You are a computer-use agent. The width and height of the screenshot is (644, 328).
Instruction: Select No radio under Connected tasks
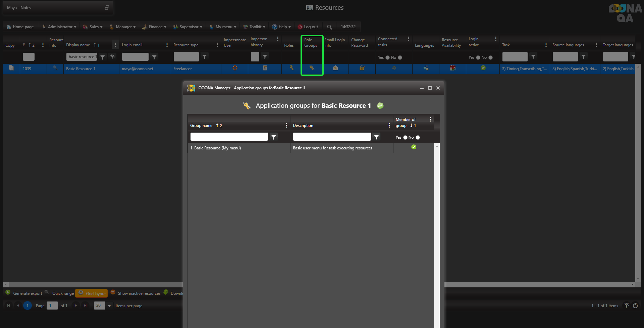pyautogui.click(x=400, y=57)
